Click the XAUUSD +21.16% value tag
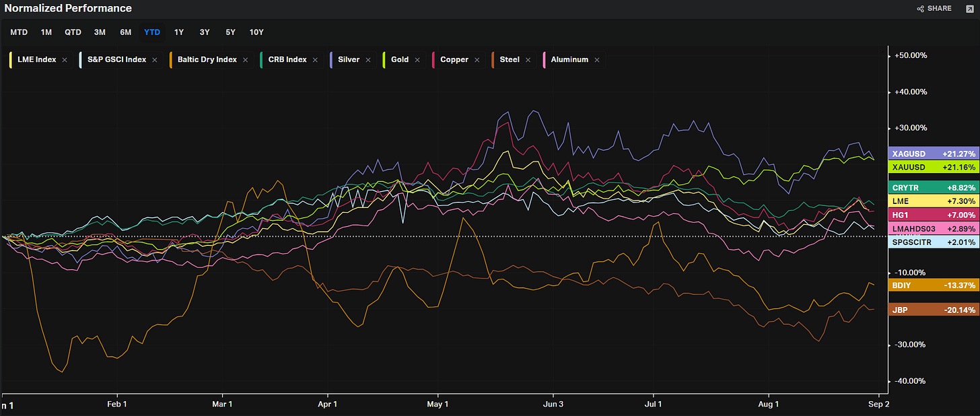980x416 pixels. 933,166
